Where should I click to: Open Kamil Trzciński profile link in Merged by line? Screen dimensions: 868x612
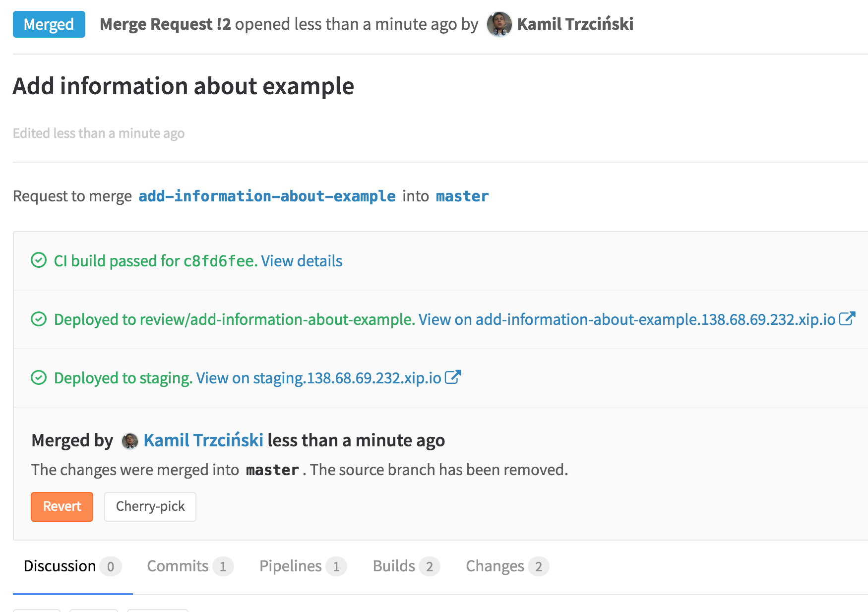pos(203,440)
